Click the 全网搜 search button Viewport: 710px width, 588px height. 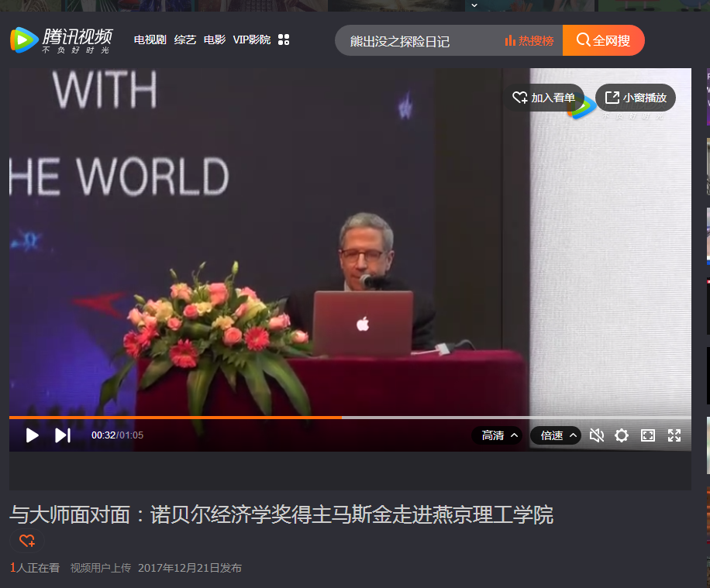[603, 40]
